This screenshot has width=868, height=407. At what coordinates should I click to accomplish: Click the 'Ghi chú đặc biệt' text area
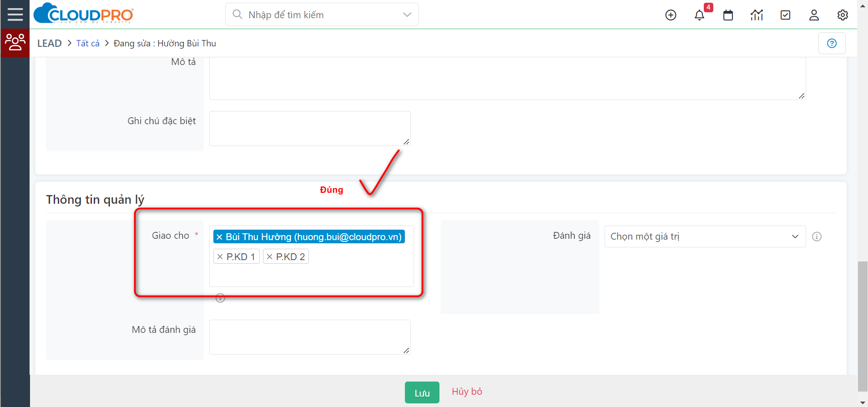click(310, 128)
